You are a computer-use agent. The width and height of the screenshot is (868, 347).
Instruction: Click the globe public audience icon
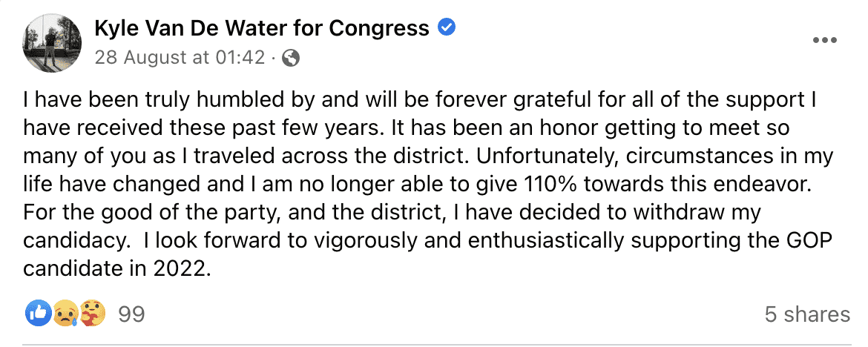click(x=292, y=59)
